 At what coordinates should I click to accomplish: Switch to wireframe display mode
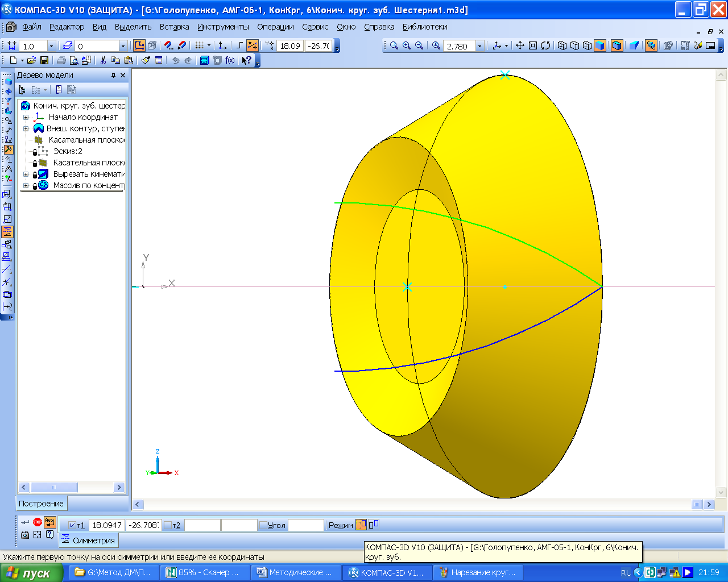562,46
